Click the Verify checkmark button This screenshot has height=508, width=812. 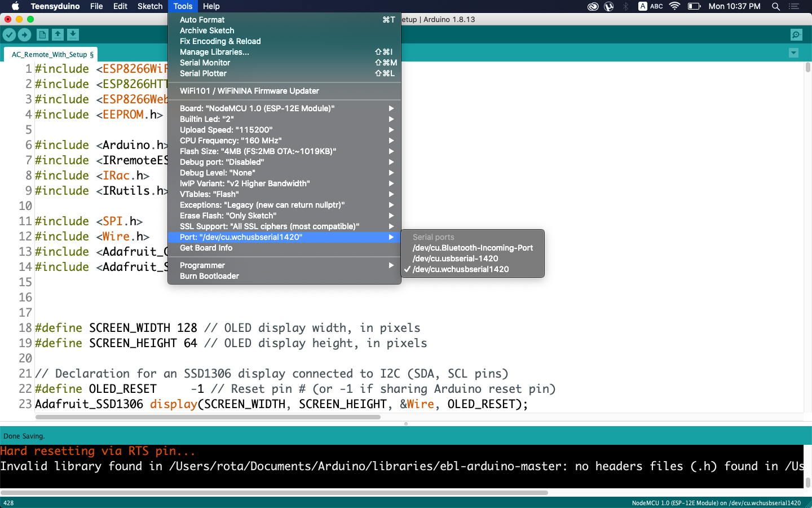point(9,35)
